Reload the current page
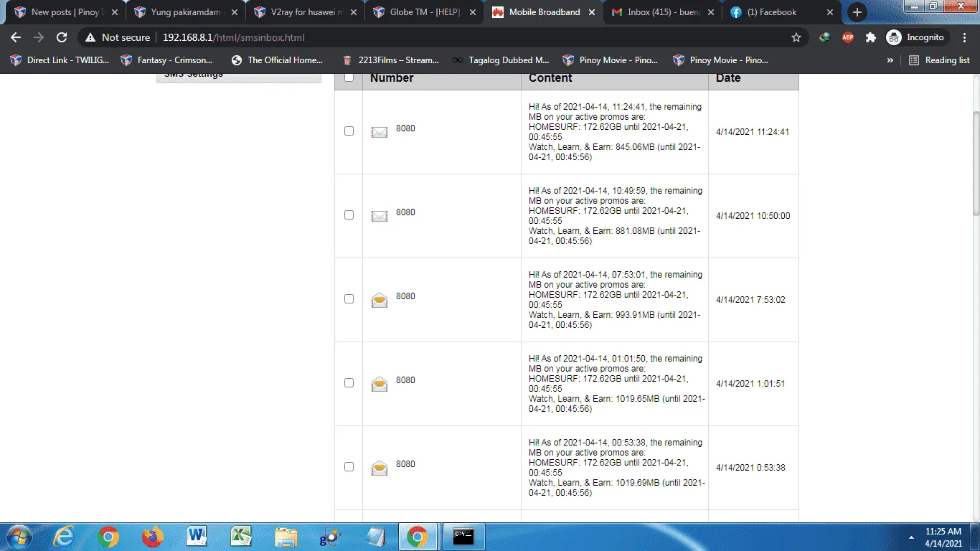 62,37
